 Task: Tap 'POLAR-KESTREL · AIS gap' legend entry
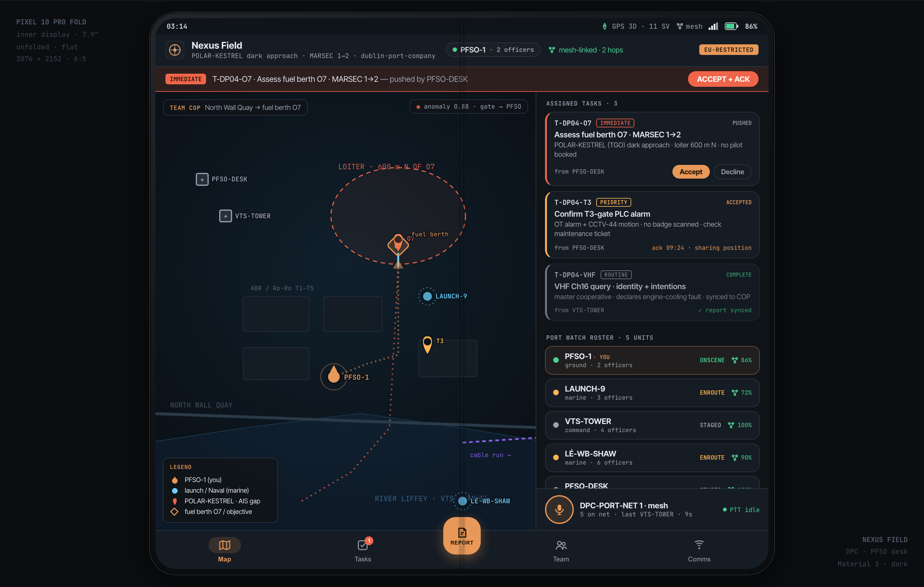(x=215, y=501)
